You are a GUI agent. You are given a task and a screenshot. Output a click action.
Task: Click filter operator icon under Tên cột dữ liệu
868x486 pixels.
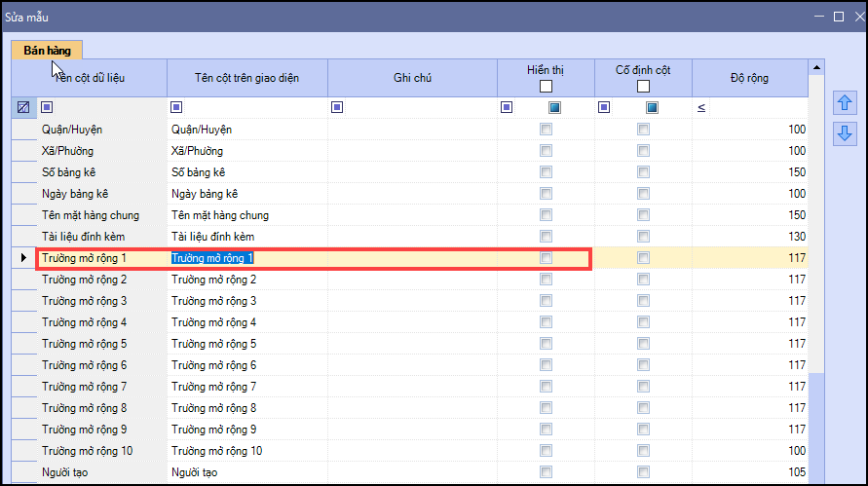(47, 107)
